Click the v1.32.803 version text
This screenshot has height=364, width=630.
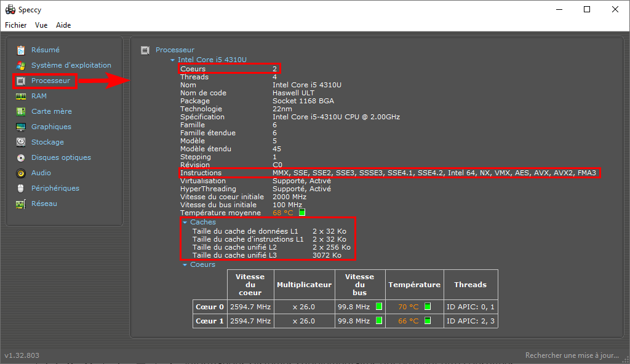pos(22,355)
